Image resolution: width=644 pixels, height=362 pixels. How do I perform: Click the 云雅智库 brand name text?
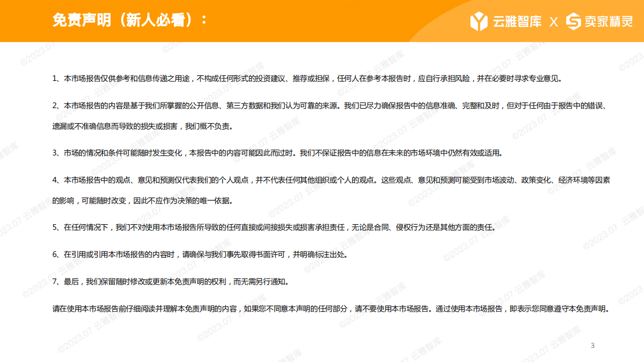(517, 22)
